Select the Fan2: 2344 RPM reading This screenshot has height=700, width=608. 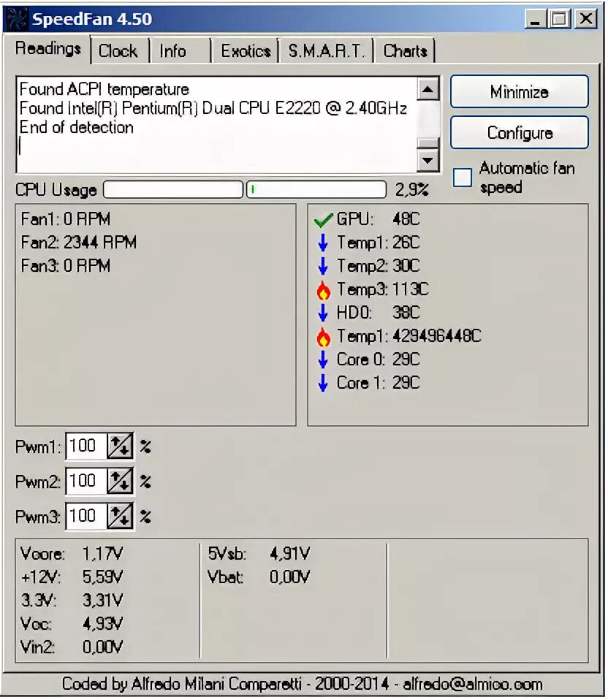click(x=79, y=243)
